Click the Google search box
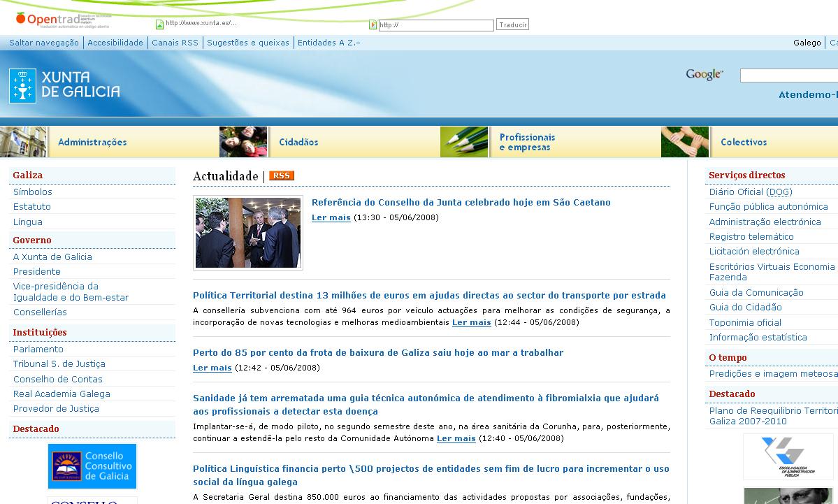 click(x=788, y=75)
